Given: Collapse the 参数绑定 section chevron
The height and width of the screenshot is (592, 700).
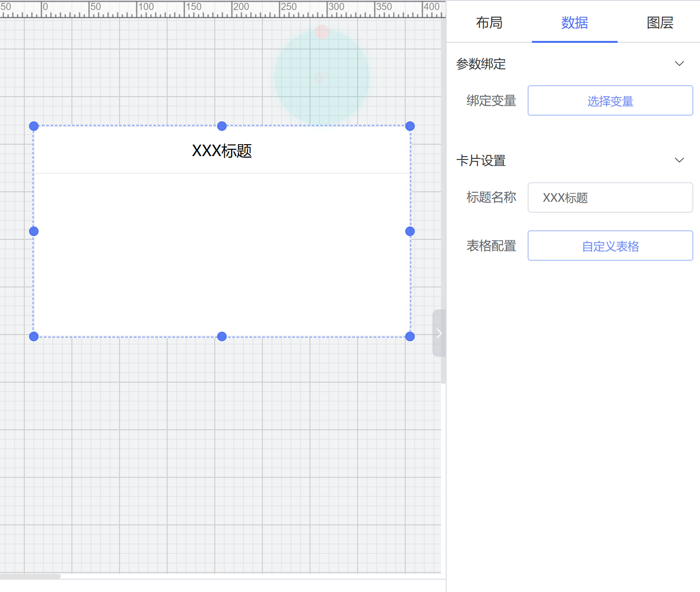Looking at the screenshot, I should point(679,64).
